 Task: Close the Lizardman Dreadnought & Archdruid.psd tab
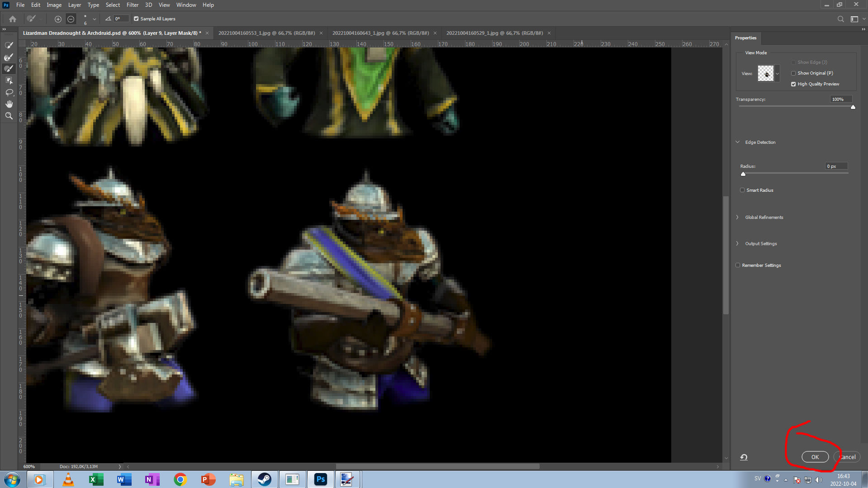pyautogui.click(x=207, y=33)
